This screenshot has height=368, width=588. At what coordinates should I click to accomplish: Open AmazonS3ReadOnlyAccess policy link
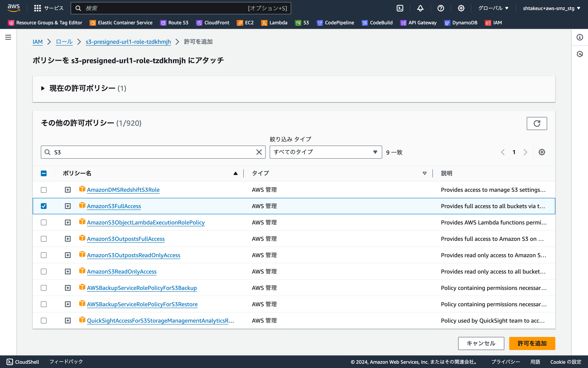point(121,271)
